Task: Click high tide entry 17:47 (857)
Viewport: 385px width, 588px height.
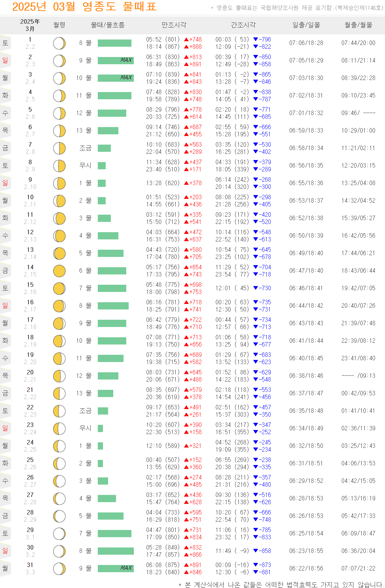Action: pyautogui.click(x=163, y=555)
